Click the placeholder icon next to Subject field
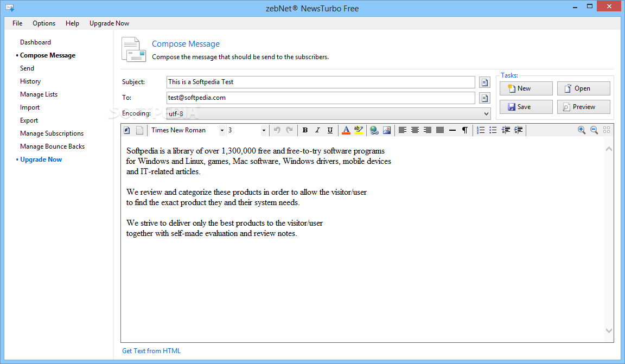The image size is (625, 364). pos(484,82)
